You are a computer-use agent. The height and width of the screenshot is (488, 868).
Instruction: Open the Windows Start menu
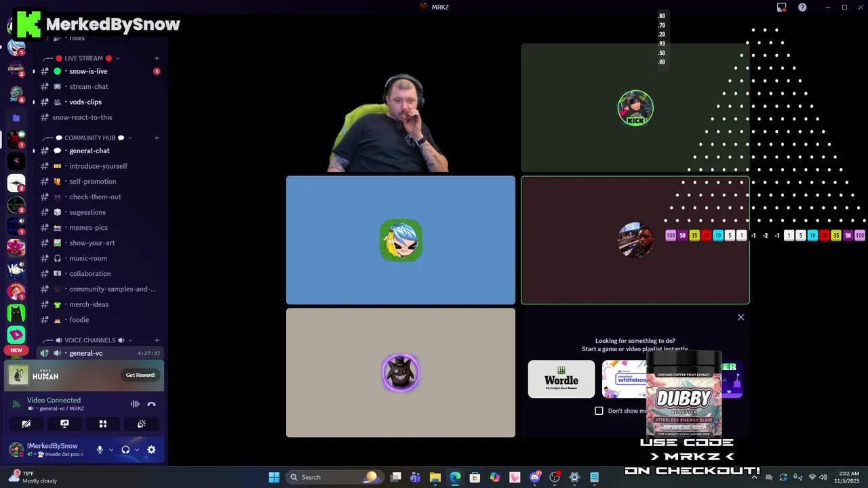pos(274,477)
